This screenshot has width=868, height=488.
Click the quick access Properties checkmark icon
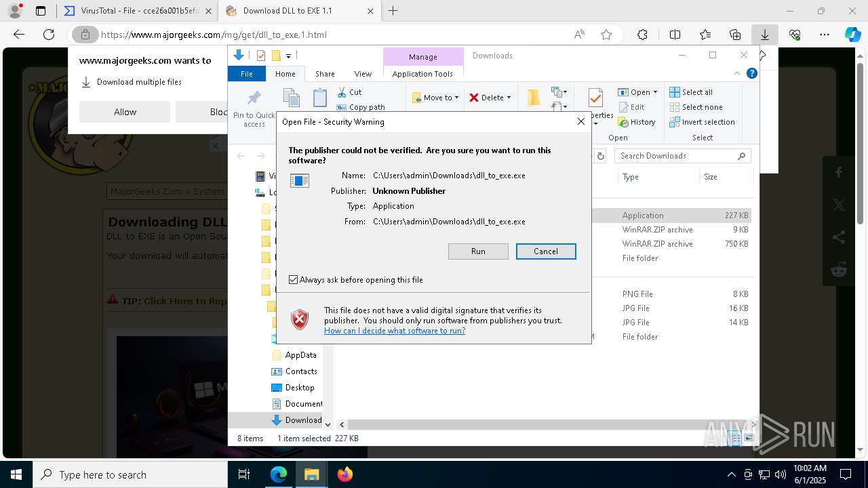260,56
